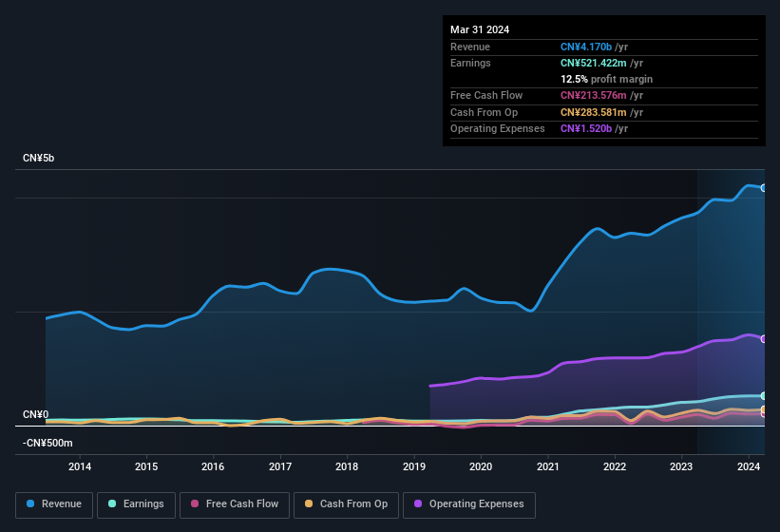Click the Earnings line endpoint marker
780x532 pixels.
click(x=764, y=395)
